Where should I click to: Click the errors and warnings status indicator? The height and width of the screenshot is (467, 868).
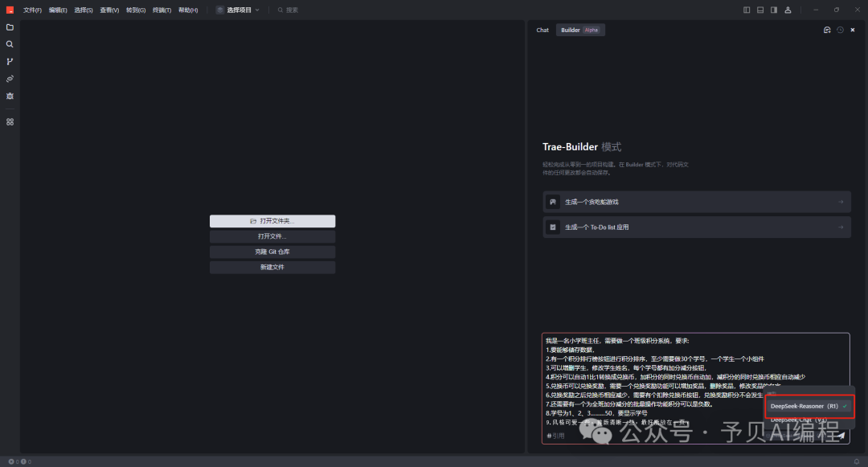(x=20, y=461)
